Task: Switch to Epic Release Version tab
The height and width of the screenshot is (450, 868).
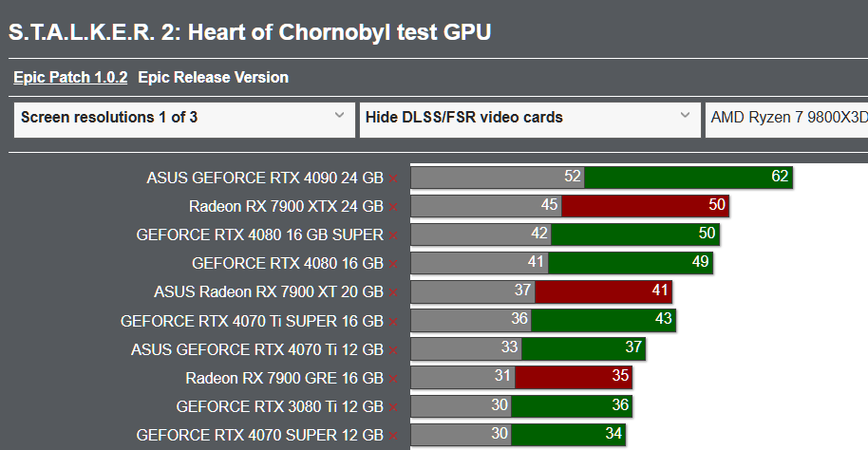Action: [213, 78]
